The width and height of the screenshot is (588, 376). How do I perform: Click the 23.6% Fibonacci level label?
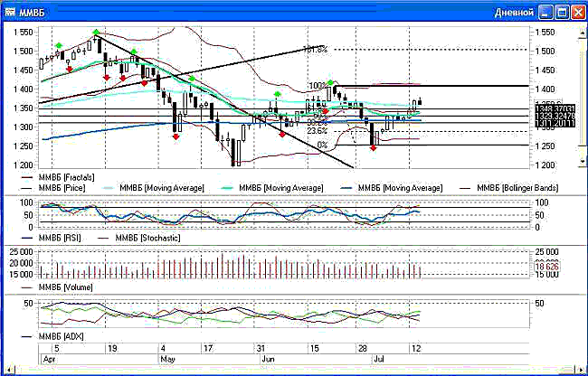(x=318, y=131)
